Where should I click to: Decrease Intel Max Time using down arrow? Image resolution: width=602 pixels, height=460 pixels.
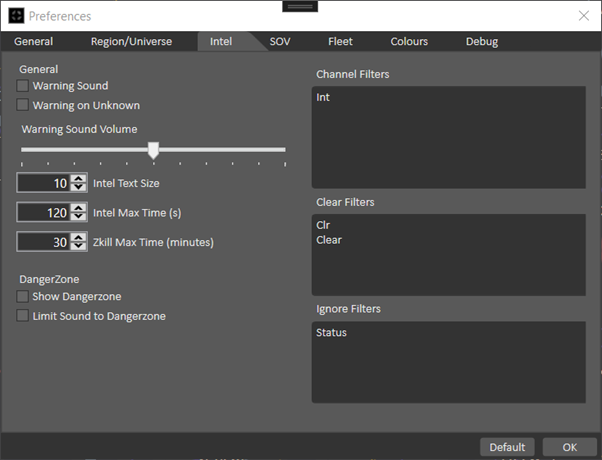point(78,217)
